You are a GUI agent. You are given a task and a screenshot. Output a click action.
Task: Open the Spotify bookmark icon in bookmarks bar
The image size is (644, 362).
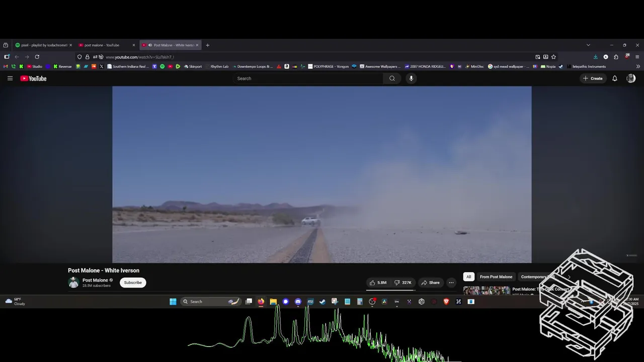pyautogui.click(x=162, y=66)
